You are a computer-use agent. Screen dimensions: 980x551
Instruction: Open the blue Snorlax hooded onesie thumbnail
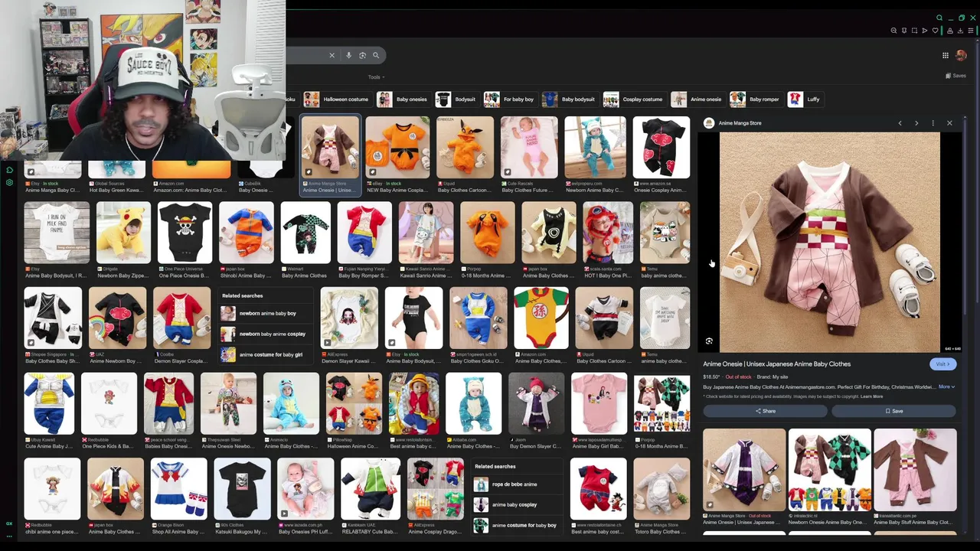point(595,148)
